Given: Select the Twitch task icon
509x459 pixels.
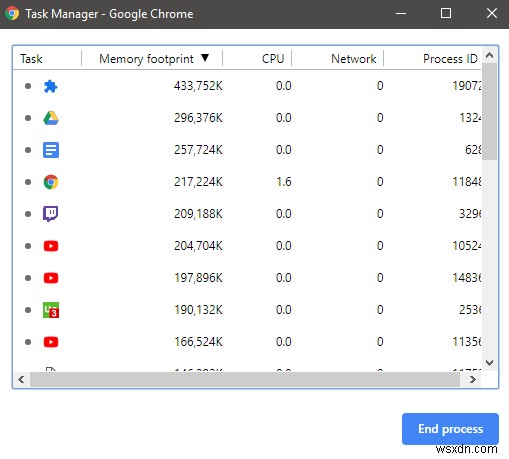Looking at the screenshot, I should click(51, 214).
